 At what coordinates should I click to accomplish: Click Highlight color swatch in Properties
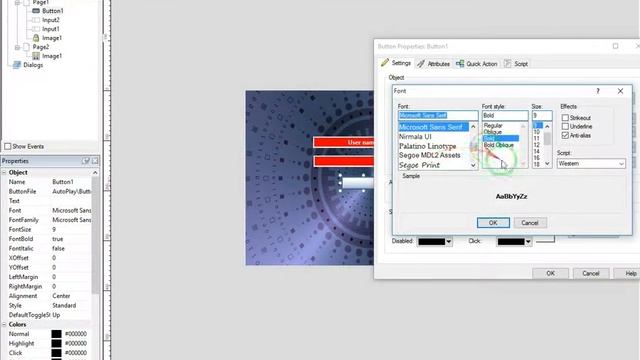point(56,344)
